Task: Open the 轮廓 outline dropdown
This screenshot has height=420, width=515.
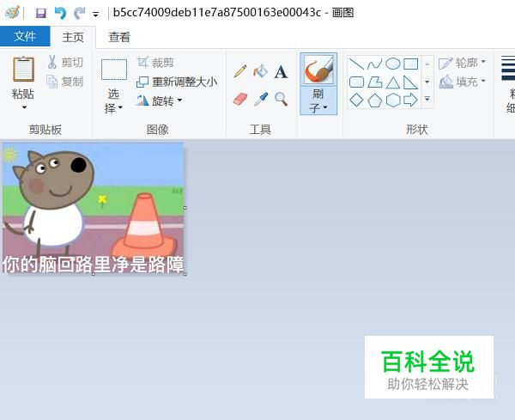Action: tap(462, 63)
